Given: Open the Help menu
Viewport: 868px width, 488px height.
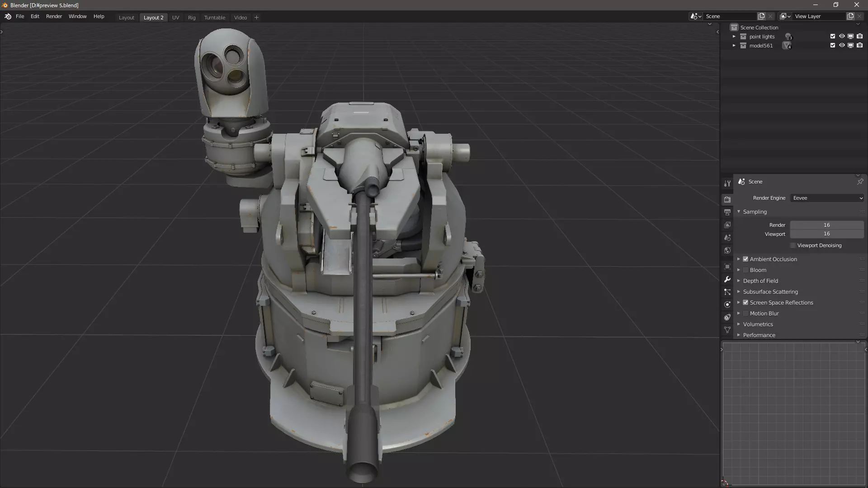Looking at the screenshot, I should (99, 16).
